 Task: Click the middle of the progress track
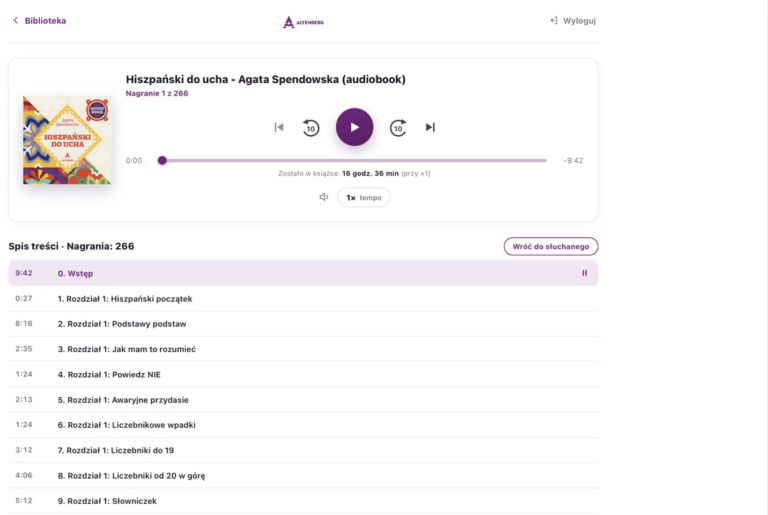352,160
